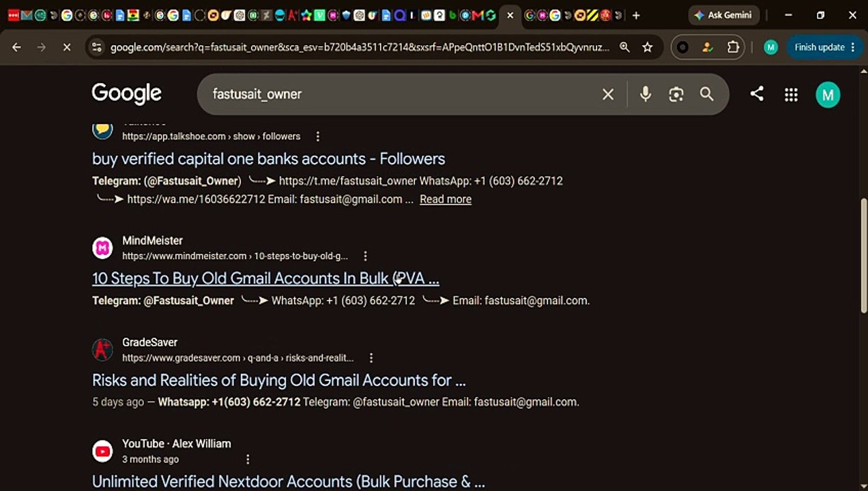Click the MindMeister site name
Image resolution: width=868 pixels, height=491 pixels.
152,241
